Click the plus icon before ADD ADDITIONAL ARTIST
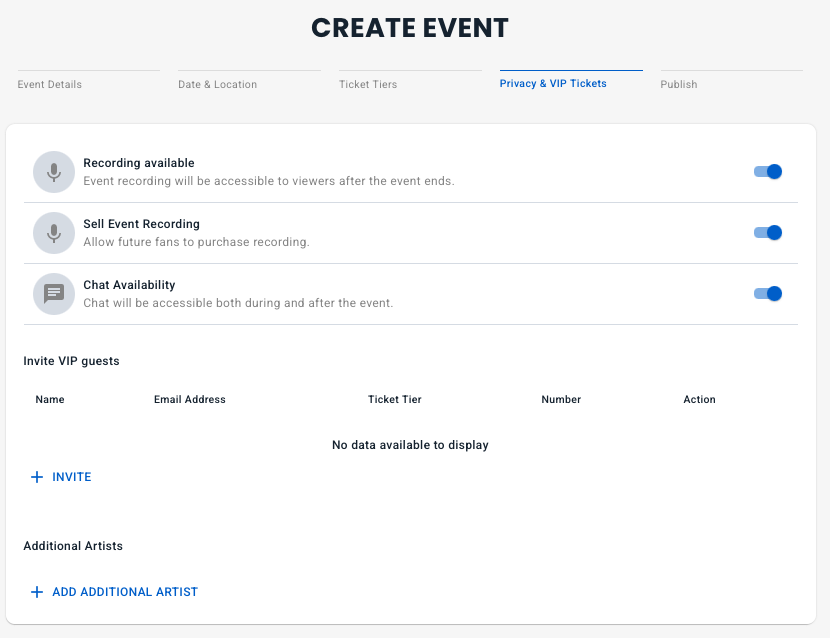This screenshot has width=830, height=638. coord(37,592)
